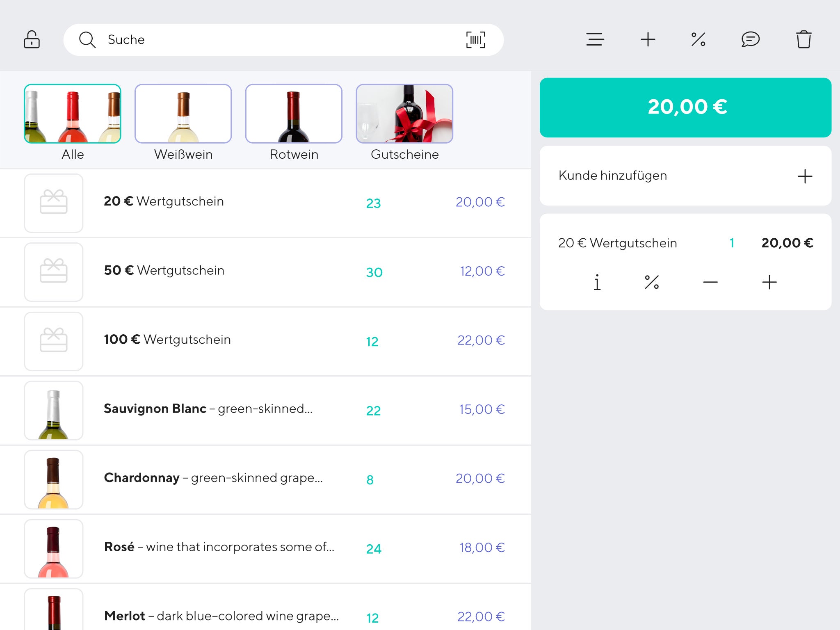Open the hamburger menu list icon
Image resolution: width=840 pixels, height=630 pixels.
tap(595, 40)
